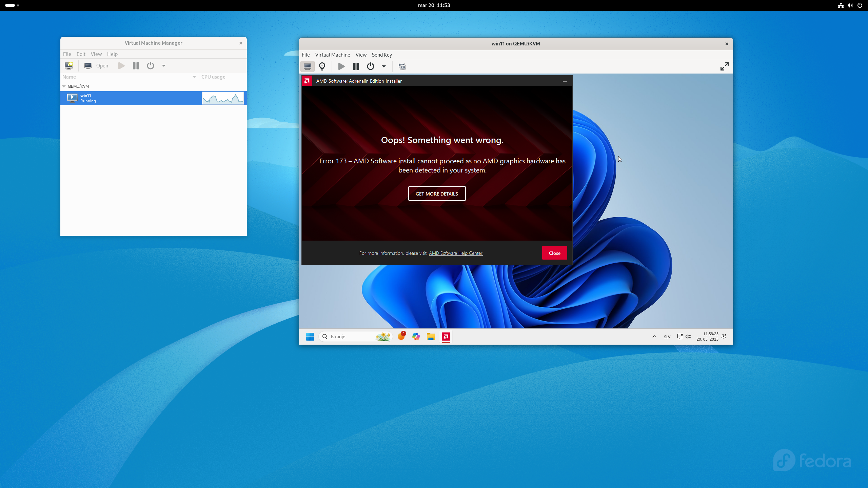Click the SLV keyboard language indicator
868x488 pixels.
(x=667, y=337)
